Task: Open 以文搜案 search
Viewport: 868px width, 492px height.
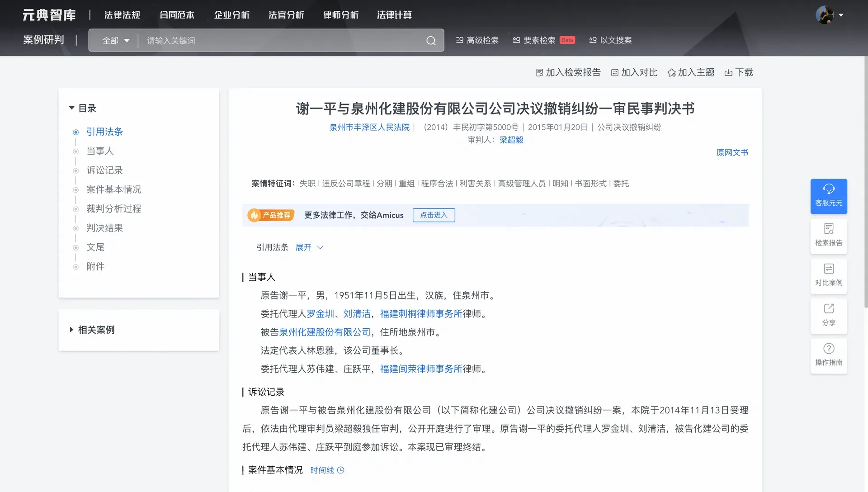Action: tap(611, 40)
